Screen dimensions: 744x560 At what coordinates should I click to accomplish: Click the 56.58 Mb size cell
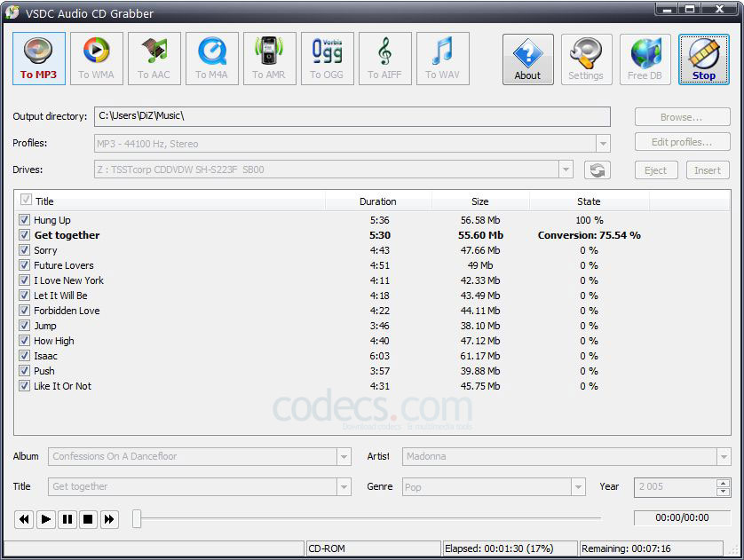[480, 220]
